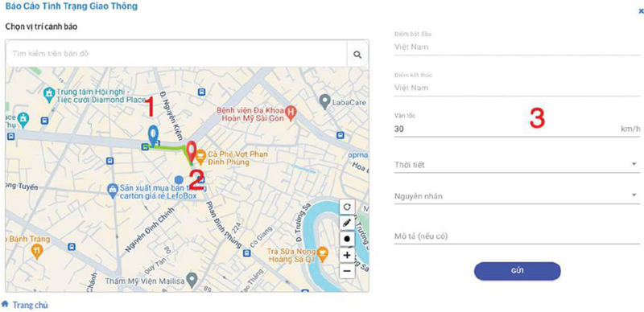Click the red end location pin
Viewport: 644px width, 312px height.
191,151
